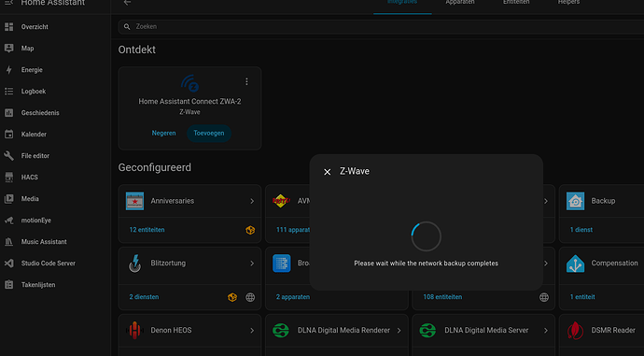This screenshot has height=356, width=644.
Task: Click the custom integration box icon on Anniversaries
Action: point(250,230)
